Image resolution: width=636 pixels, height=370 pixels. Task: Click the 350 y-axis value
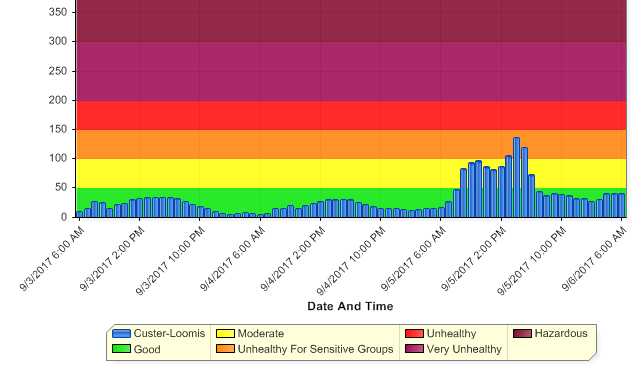(58, 12)
